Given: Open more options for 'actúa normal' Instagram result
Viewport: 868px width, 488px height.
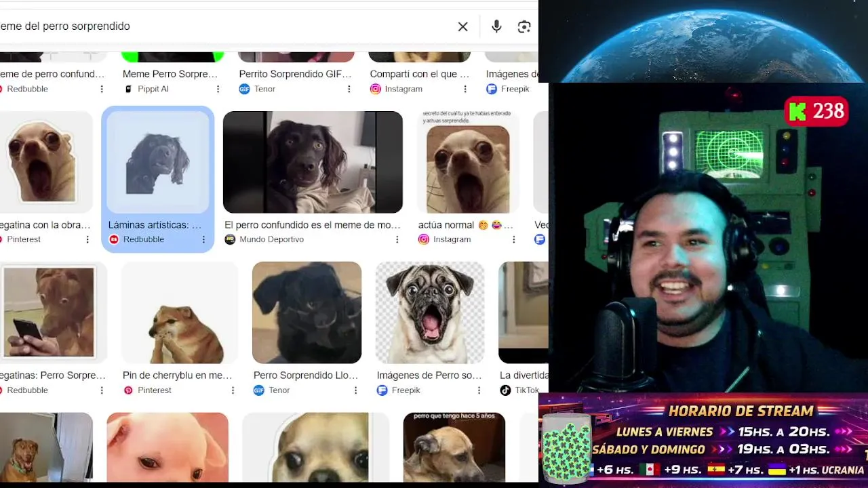Looking at the screenshot, I should (x=514, y=239).
